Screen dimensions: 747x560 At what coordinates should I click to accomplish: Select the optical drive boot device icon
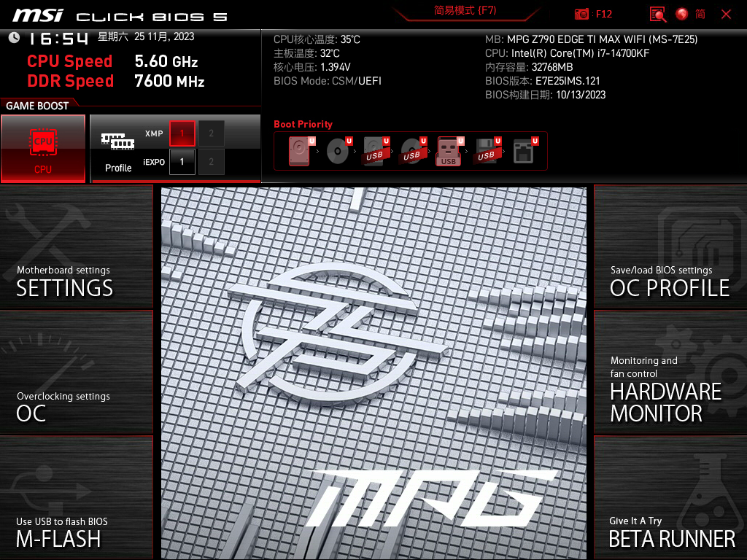[x=338, y=151]
